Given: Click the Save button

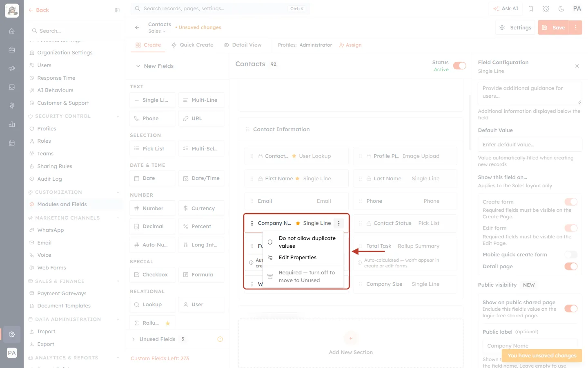Looking at the screenshot, I should [x=554, y=27].
